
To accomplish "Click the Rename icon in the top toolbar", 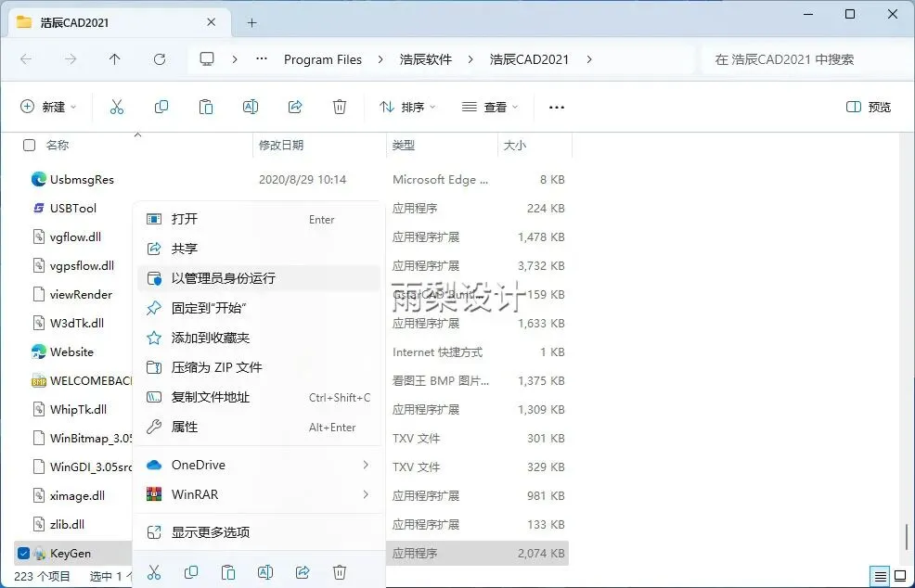I will (251, 107).
